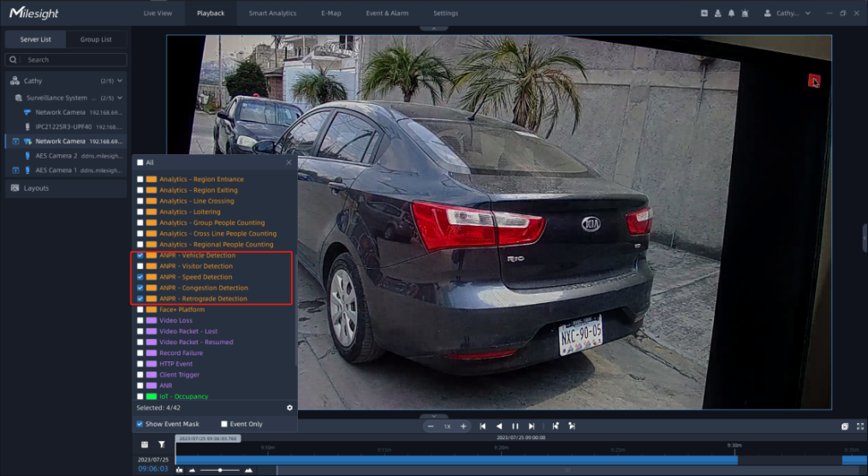Check ANPR - Visitor Detection
Viewport: 868px width, 476px height.
pyautogui.click(x=140, y=266)
